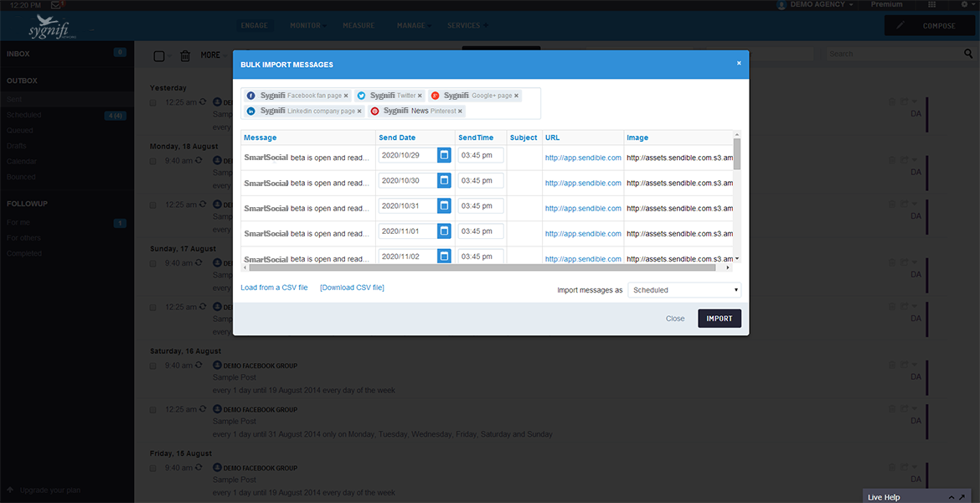The height and width of the screenshot is (503, 980).
Task: Remove the Pinterest profile tag
Action: [x=461, y=111]
